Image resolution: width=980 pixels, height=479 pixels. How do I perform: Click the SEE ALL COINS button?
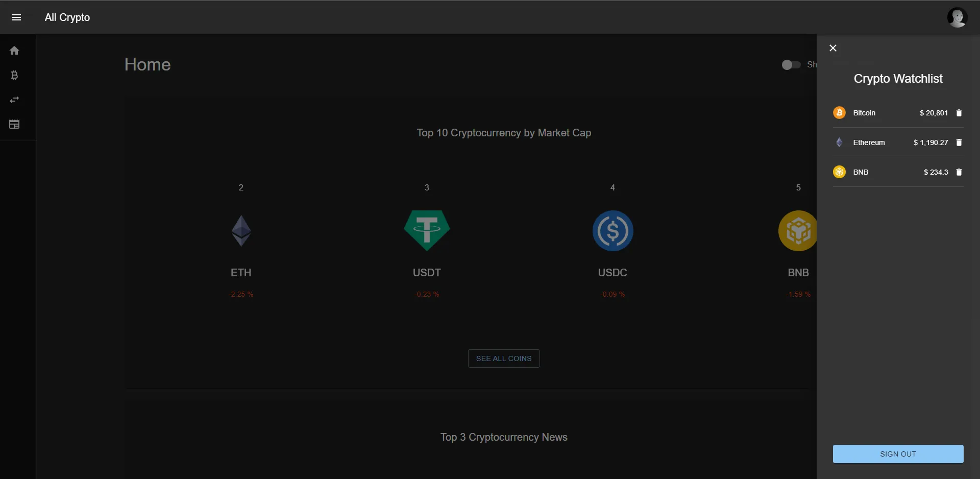tap(503, 358)
